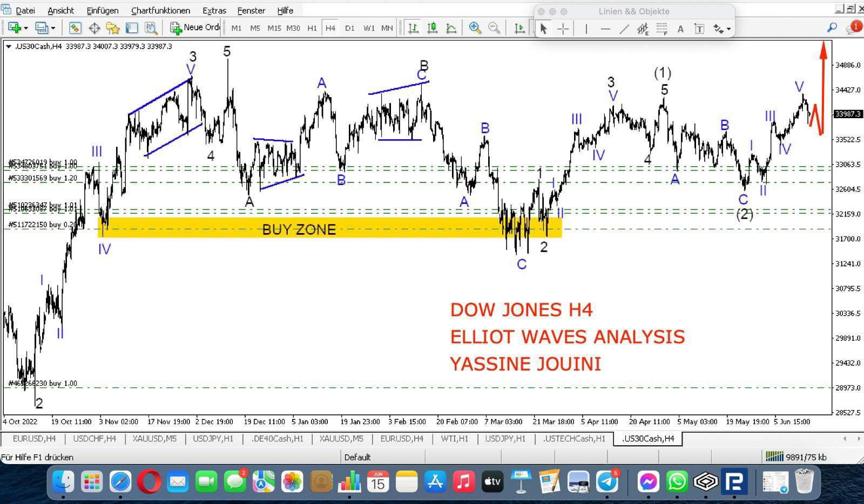
Task: Open the Telegram app in the dock
Action: coord(607,481)
